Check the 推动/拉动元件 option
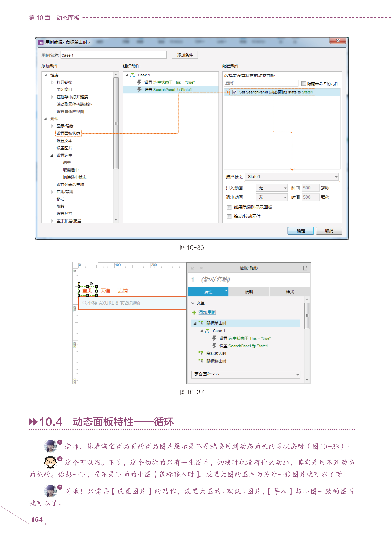 229,216
